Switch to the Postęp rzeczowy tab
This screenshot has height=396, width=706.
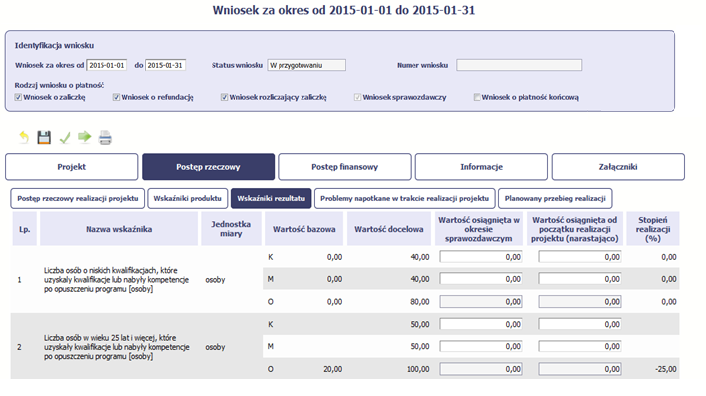click(x=208, y=167)
